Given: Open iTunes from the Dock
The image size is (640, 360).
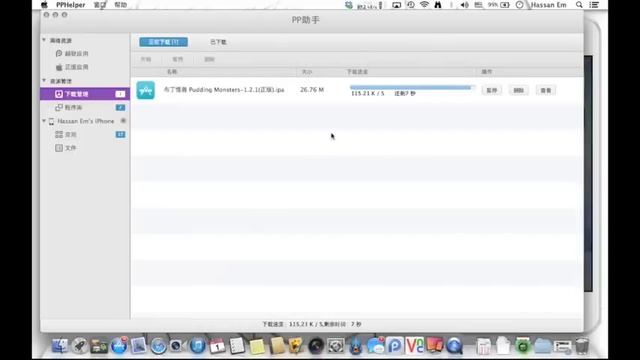Looking at the screenshot, I should [x=197, y=346].
